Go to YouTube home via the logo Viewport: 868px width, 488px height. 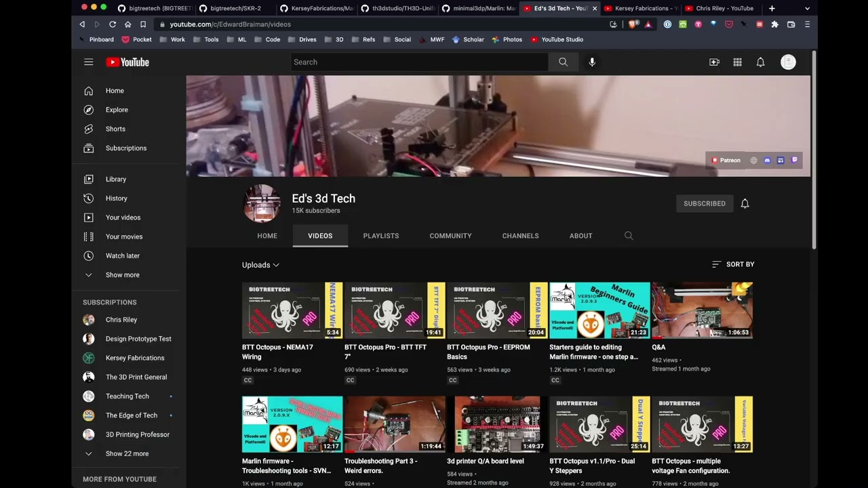point(127,62)
